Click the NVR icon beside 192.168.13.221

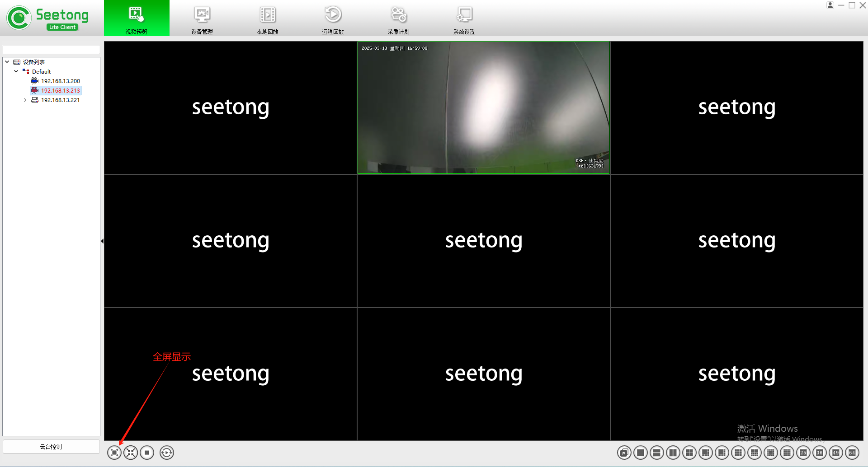coord(35,100)
